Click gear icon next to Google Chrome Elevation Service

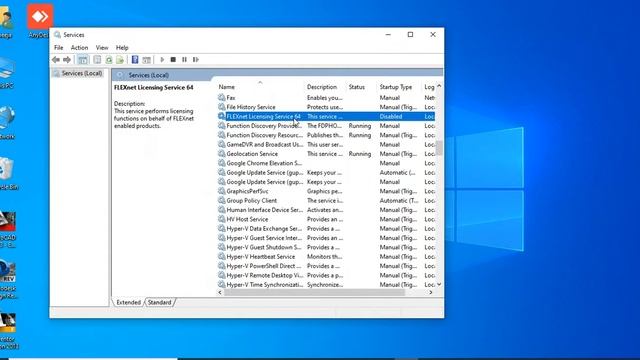(221, 163)
